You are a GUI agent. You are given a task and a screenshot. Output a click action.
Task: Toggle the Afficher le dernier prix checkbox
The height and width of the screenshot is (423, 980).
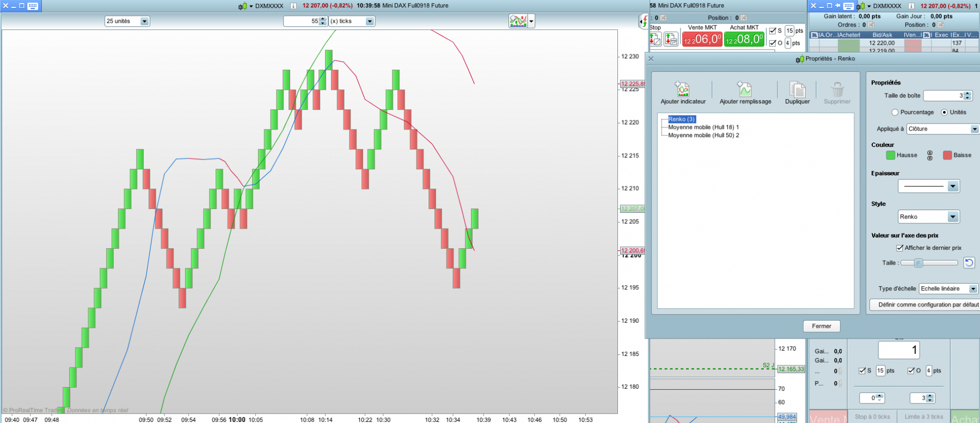click(899, 248)
